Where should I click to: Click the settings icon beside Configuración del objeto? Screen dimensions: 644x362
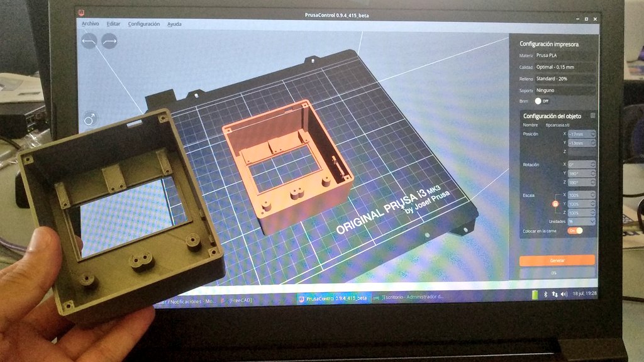click(x=592, y=116)
